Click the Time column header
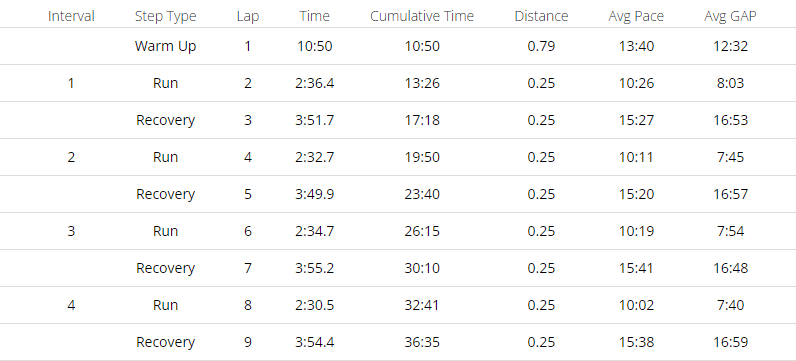The height and width of the screenshot is (361, 796). (315, 16)
